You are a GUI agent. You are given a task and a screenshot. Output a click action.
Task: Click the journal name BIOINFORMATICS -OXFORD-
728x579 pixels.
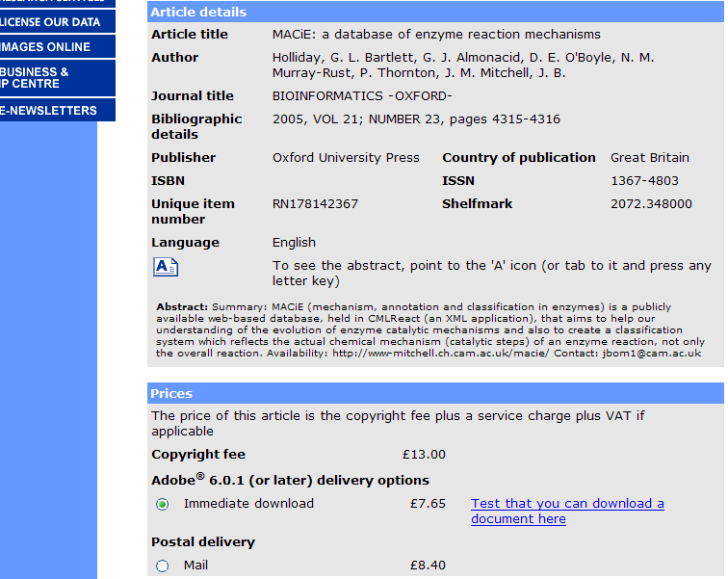click(362, 96)
